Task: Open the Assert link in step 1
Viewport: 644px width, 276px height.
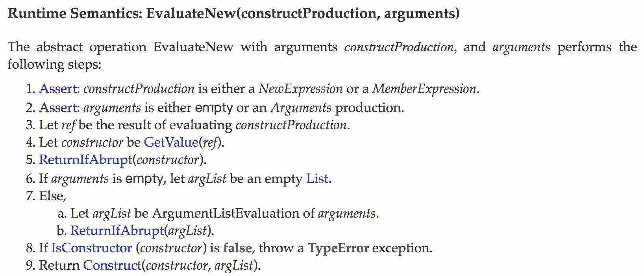Action: [x=58, y=89]
